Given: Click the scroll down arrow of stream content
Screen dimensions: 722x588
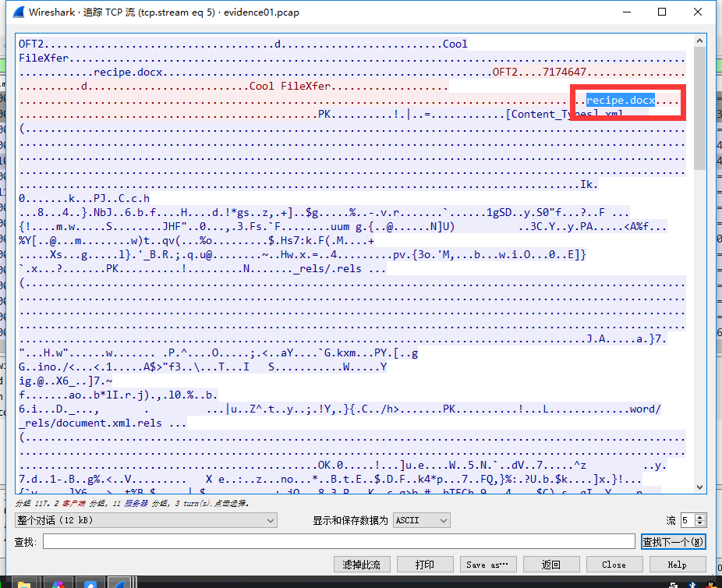Looking at the screenshot, I should click(700, 487).
